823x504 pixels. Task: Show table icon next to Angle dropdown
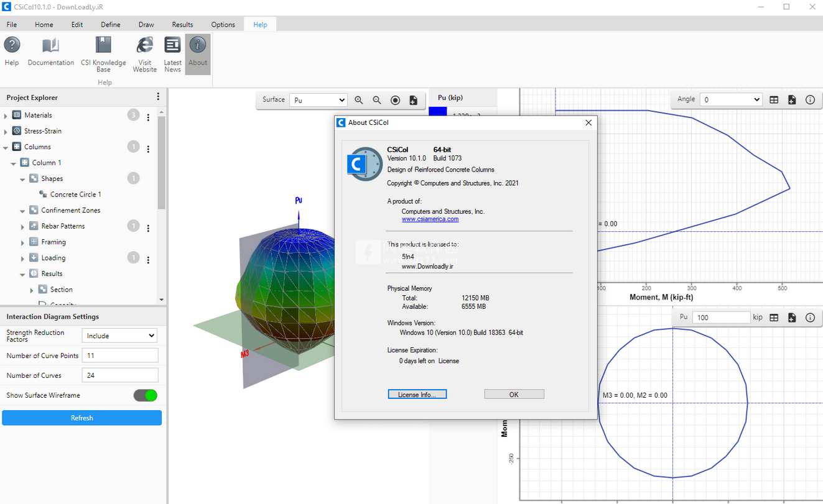(x=774, y=99)
